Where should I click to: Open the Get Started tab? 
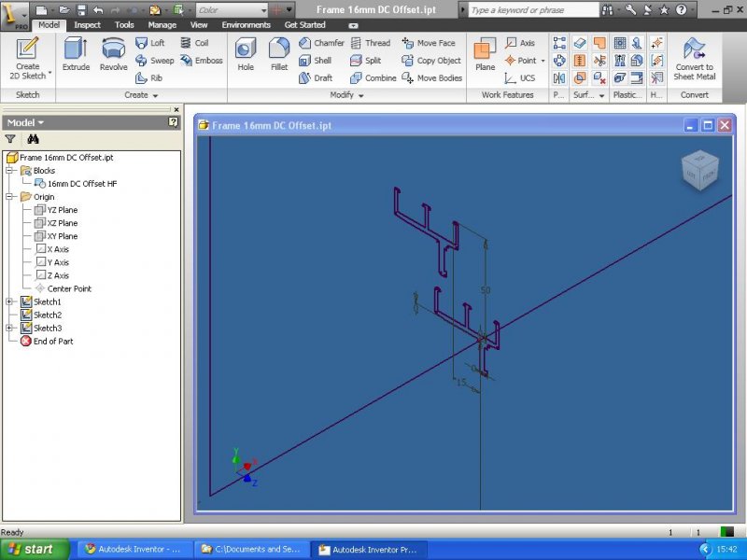tap(305, 25)
